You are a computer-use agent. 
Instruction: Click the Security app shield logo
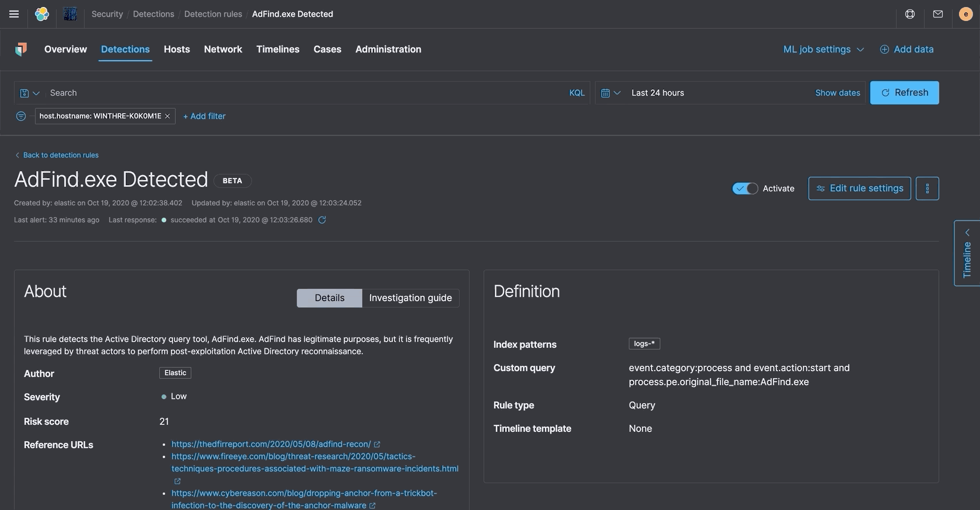(21, 50)
